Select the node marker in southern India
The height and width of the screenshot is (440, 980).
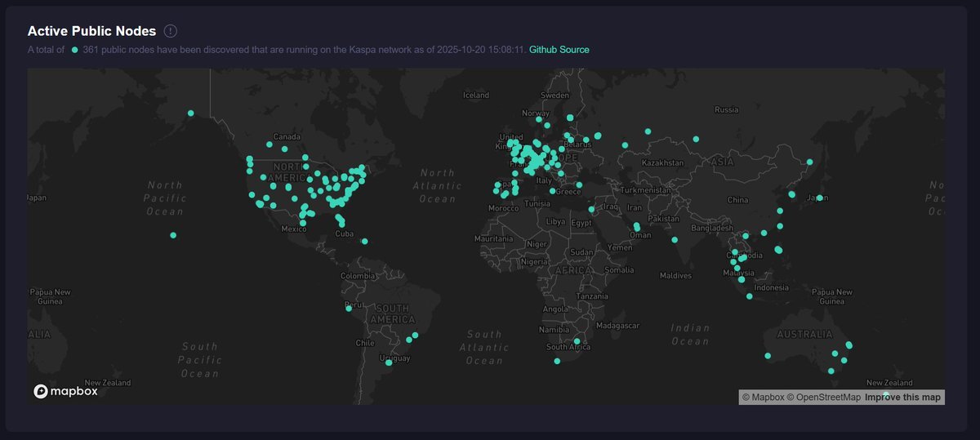point(675,239)
